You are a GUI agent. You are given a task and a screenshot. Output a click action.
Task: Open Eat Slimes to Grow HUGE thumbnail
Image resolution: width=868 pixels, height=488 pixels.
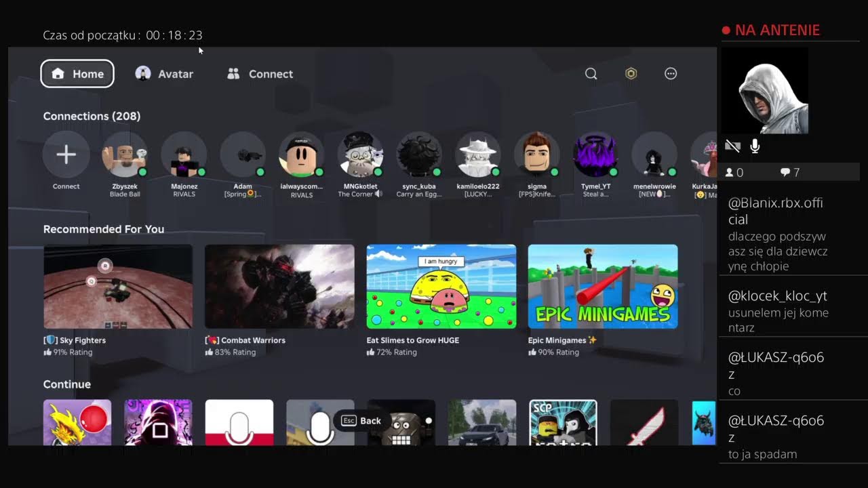pos(441,287)
